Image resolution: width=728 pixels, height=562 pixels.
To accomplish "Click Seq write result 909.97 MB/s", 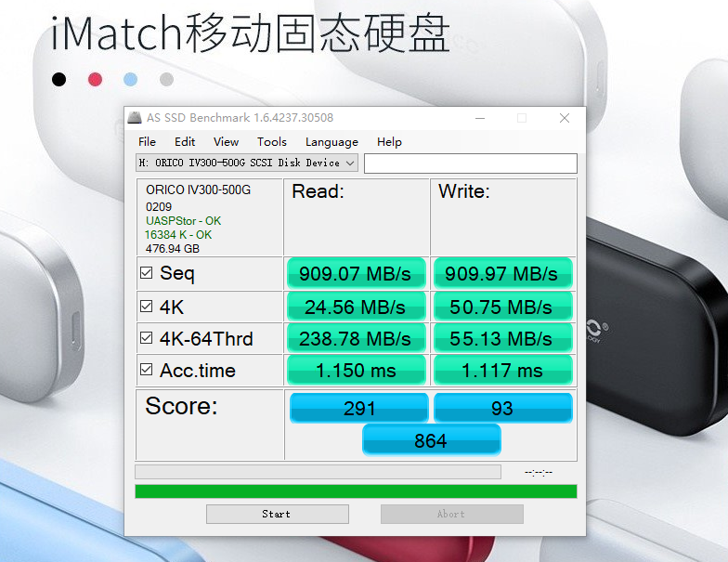I will [x=503, y=273].
